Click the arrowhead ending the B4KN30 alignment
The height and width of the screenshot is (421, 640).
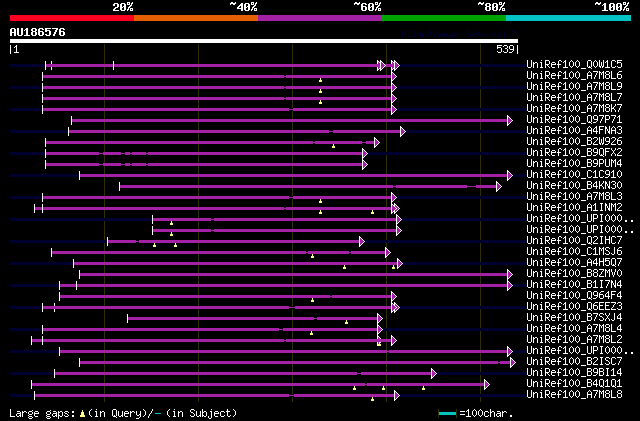tap(499, 186)
